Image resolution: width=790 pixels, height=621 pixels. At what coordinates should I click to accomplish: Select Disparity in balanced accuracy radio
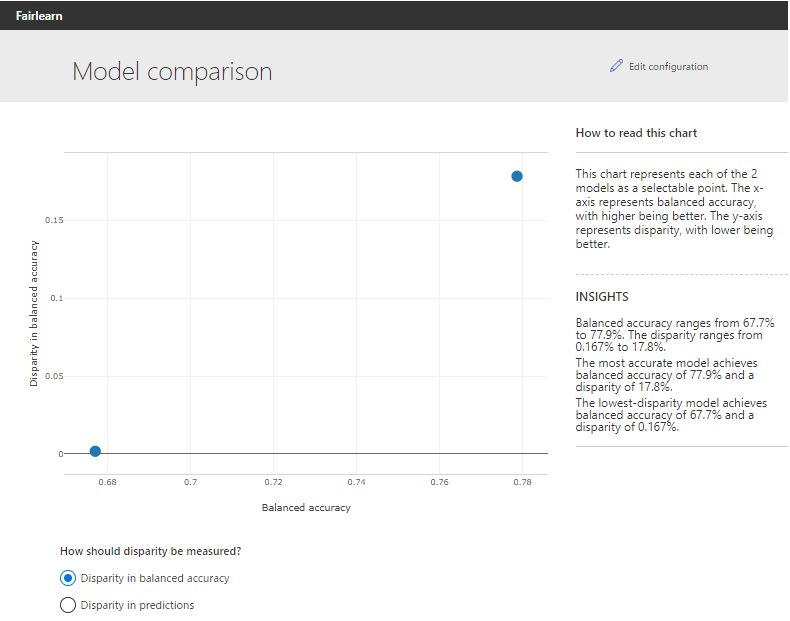pos(68,578)
